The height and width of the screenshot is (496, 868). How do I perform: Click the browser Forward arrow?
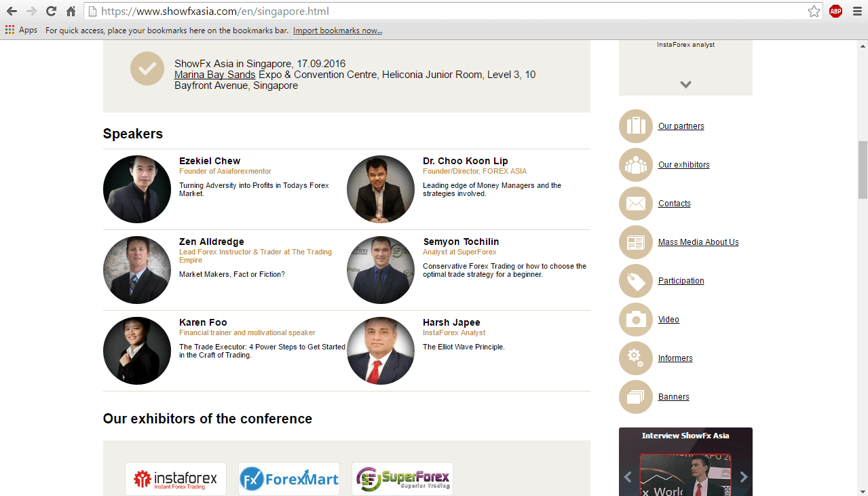(31, 11)
